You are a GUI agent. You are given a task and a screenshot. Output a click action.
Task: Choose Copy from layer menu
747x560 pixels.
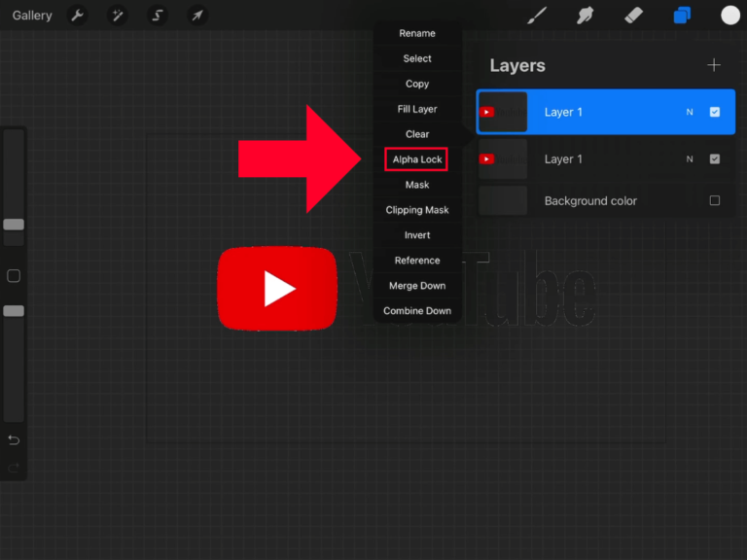[x=417, y=84]
